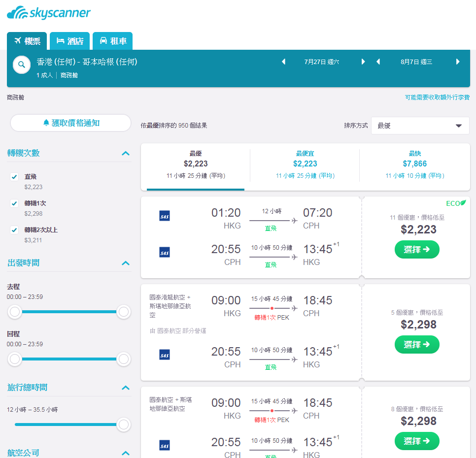Click 依最優排序的 950 個結果 text
Screen dimensions: 476x458
[174, 126]
